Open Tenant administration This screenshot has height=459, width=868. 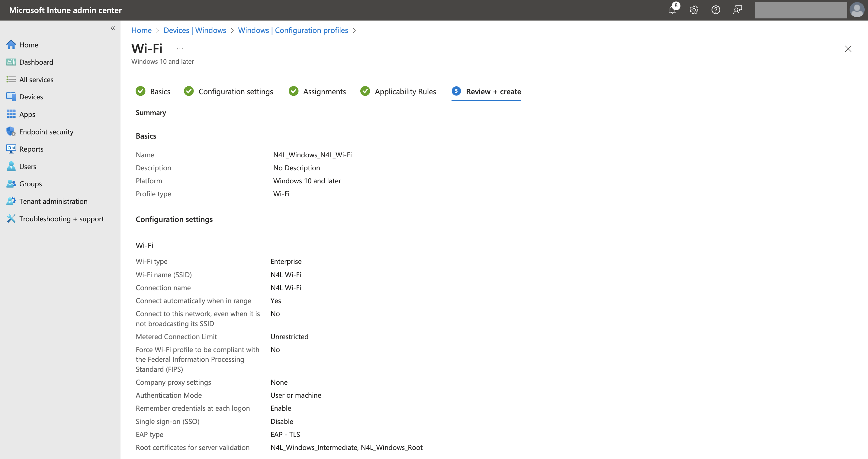point(53,201)
